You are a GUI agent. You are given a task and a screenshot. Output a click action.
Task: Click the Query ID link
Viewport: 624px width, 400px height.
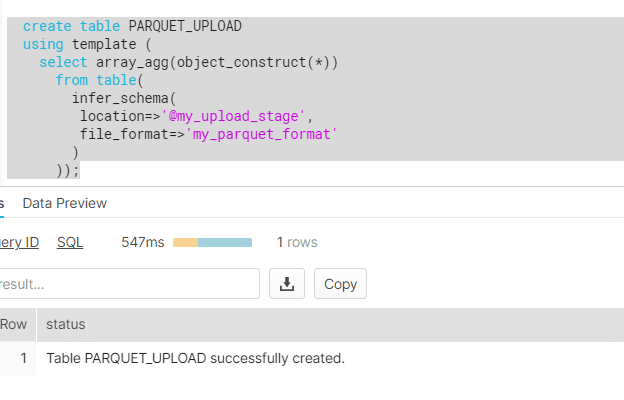point(19,242)
